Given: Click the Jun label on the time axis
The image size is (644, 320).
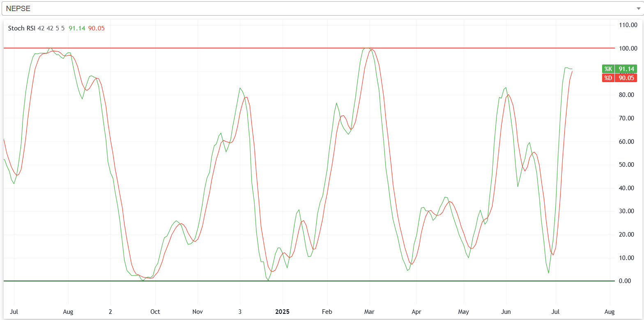Looking at the screenshot, I should (x=506, y=312).
